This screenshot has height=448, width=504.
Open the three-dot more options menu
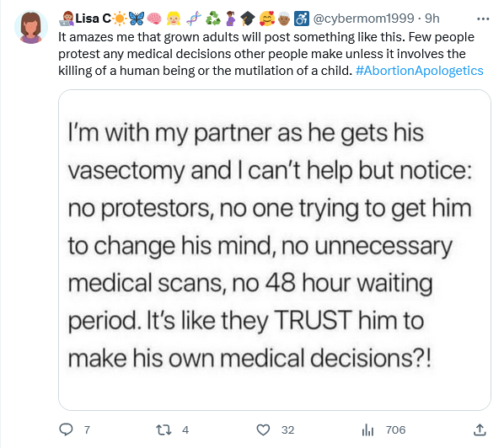coord(483,19)
